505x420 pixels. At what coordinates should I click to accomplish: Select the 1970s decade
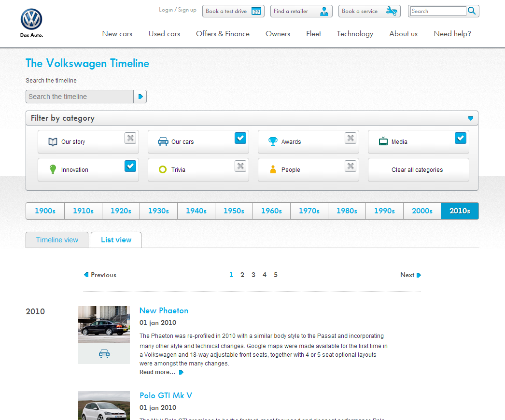tap(309, 211)
